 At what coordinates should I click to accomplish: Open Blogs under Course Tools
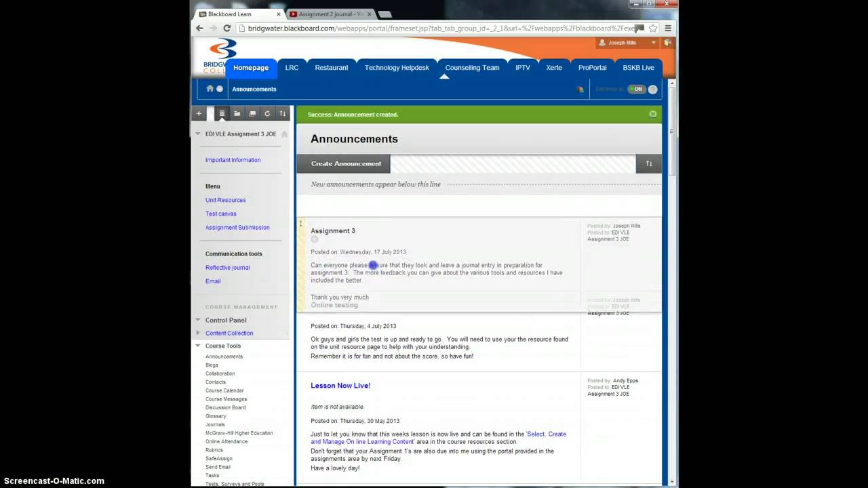pos(212,365)
